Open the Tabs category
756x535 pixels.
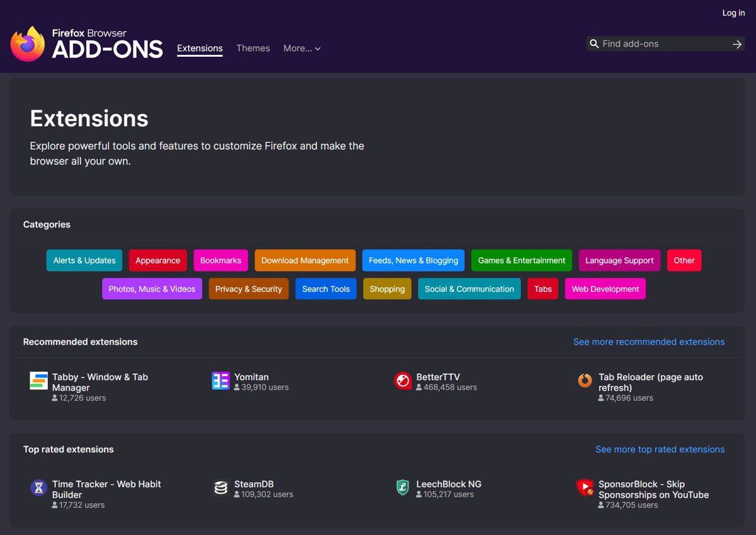click(x=543, y=289)
